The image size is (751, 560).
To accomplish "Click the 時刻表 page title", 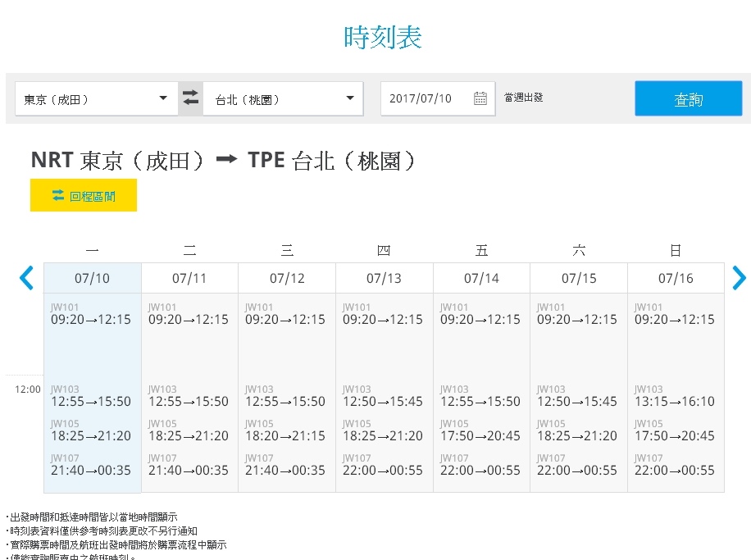I will (383, 38).
